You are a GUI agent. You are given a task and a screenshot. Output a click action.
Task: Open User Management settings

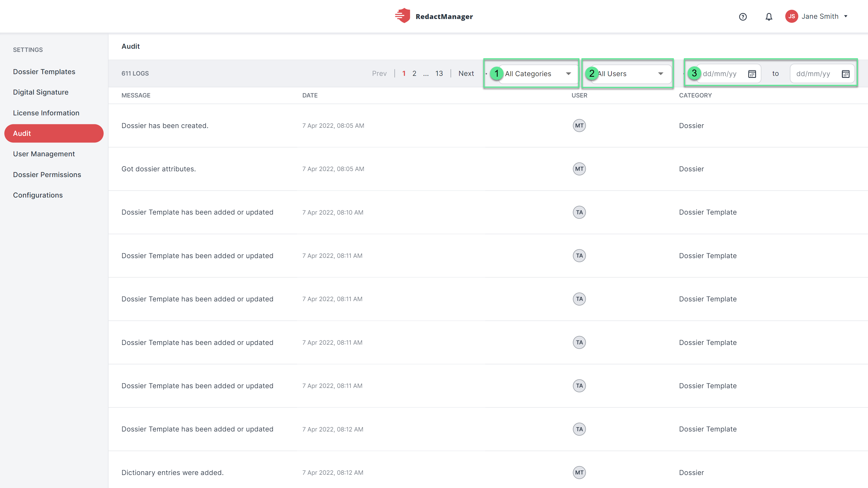[x=44, y=154]
